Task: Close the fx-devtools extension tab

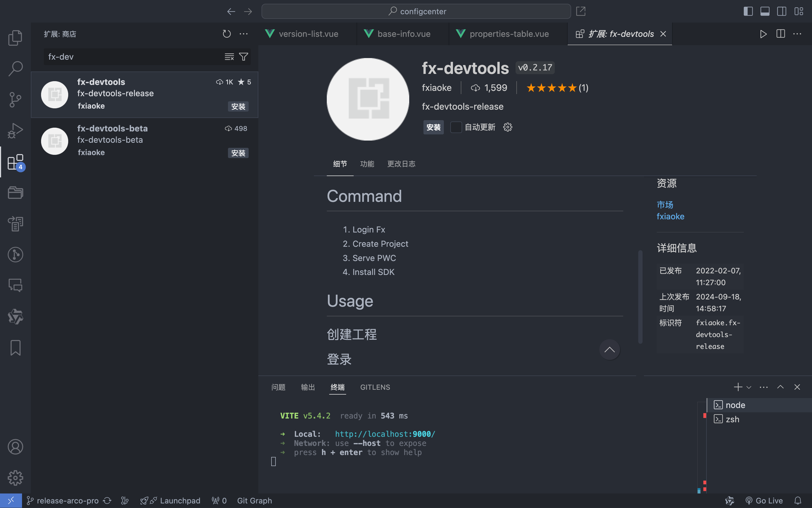Action: pos(663,34)
